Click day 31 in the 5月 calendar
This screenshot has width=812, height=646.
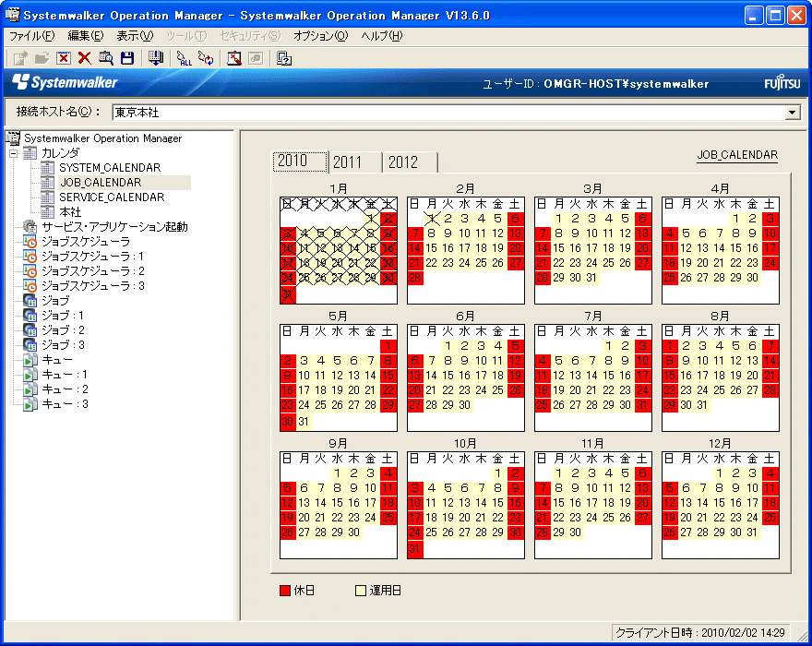[304, 422]
